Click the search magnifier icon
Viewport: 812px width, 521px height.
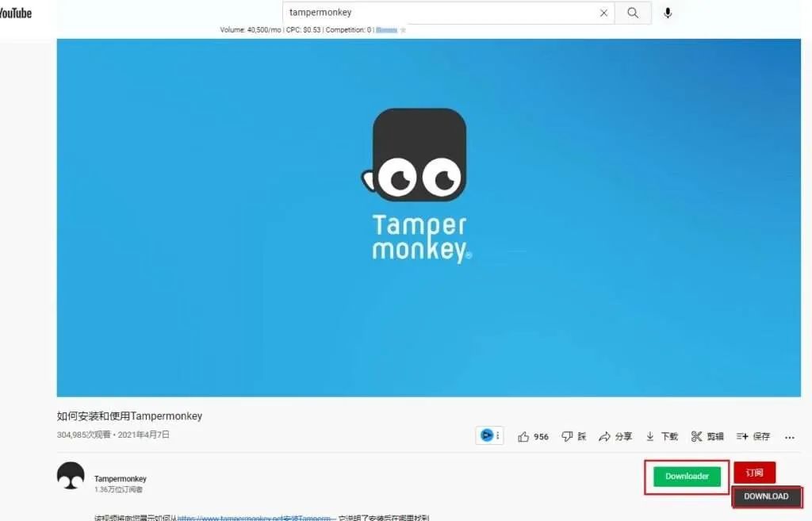point(632,13)
